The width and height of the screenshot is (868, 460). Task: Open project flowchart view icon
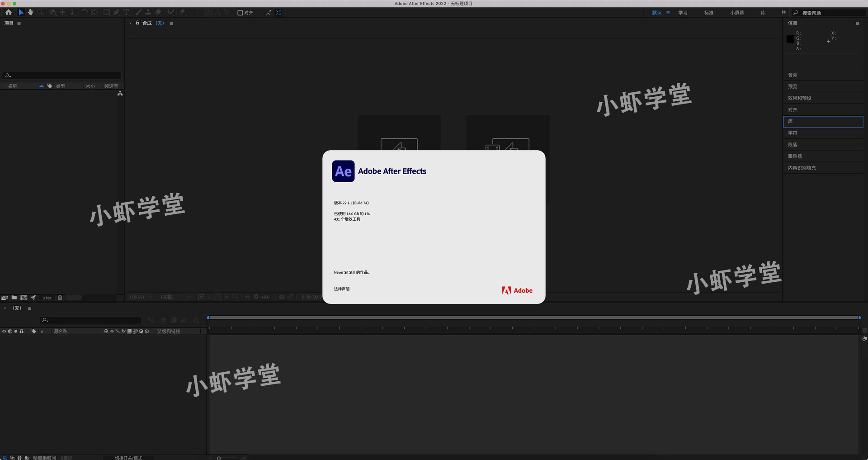(x=120, y=93)
